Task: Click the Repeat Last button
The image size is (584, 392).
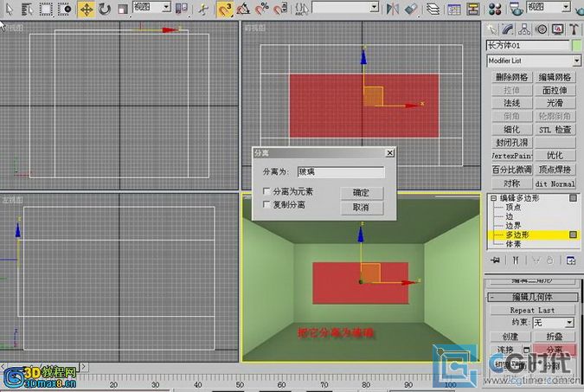Action: 532,310
